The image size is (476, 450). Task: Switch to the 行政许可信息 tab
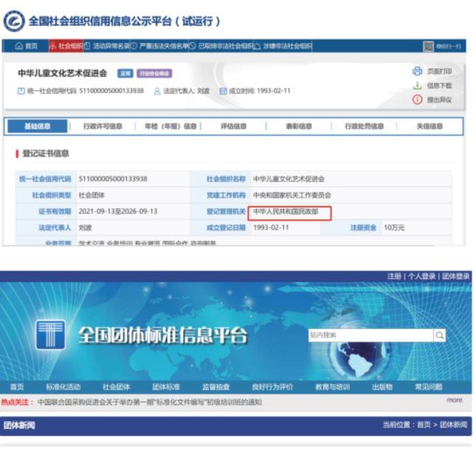point(103,126)
